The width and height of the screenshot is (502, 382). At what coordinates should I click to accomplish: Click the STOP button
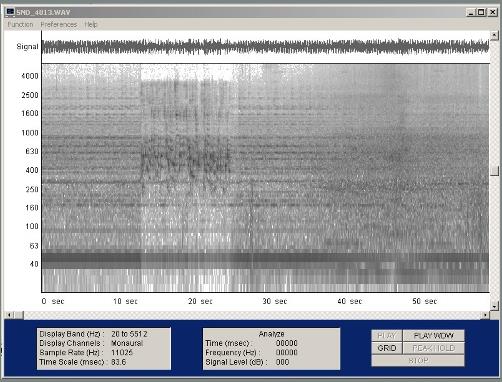(418, 360)
